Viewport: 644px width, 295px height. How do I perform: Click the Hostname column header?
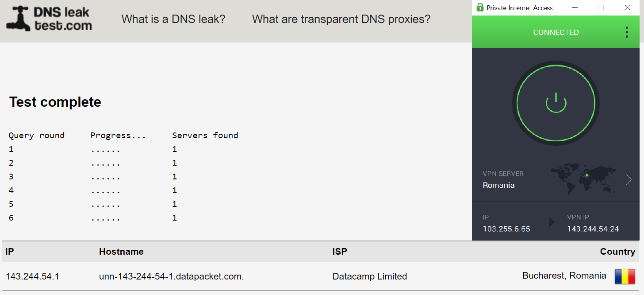[121, 252]
